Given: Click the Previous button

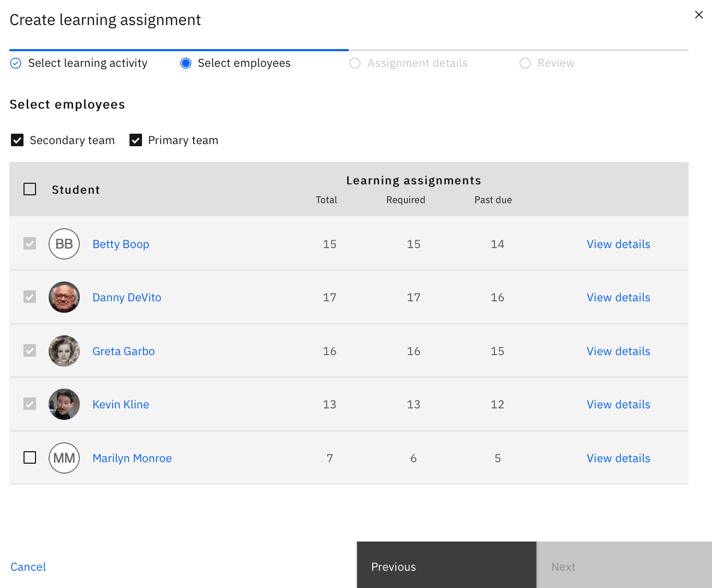Looking at the screenshot, I should (x=446, y=565).
